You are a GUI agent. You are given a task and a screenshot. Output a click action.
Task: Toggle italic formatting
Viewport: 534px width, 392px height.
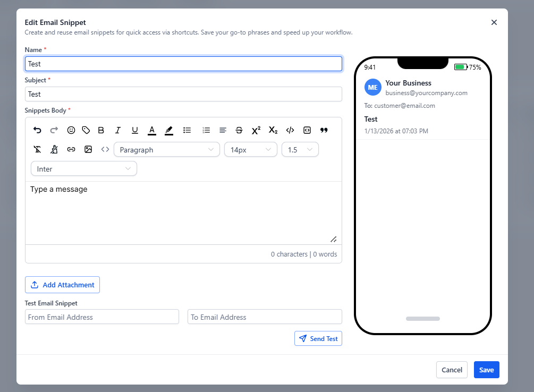pos(118,130)
